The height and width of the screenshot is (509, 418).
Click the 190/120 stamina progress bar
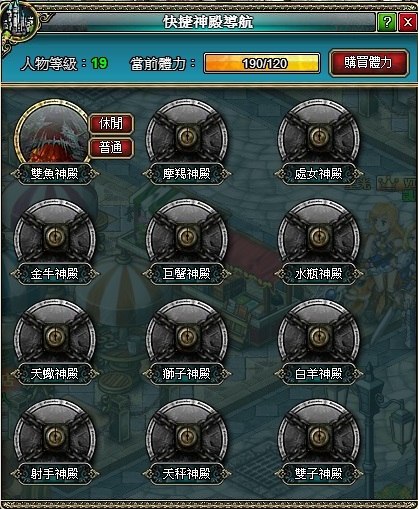click(x=262, y=63)
